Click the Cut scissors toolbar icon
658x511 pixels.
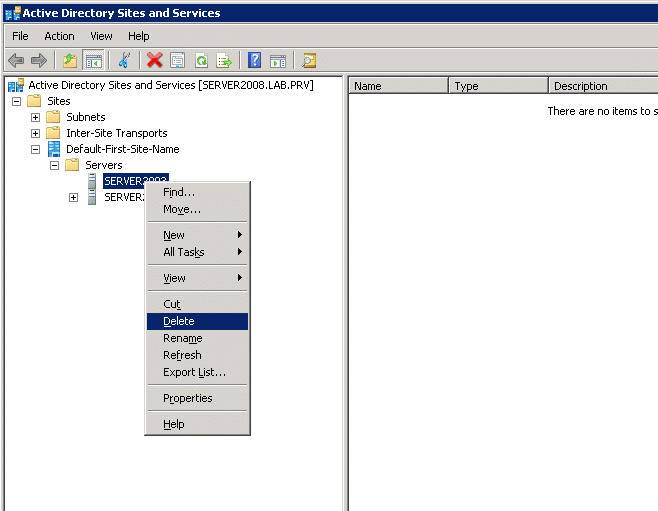click(x=124, y=60)
